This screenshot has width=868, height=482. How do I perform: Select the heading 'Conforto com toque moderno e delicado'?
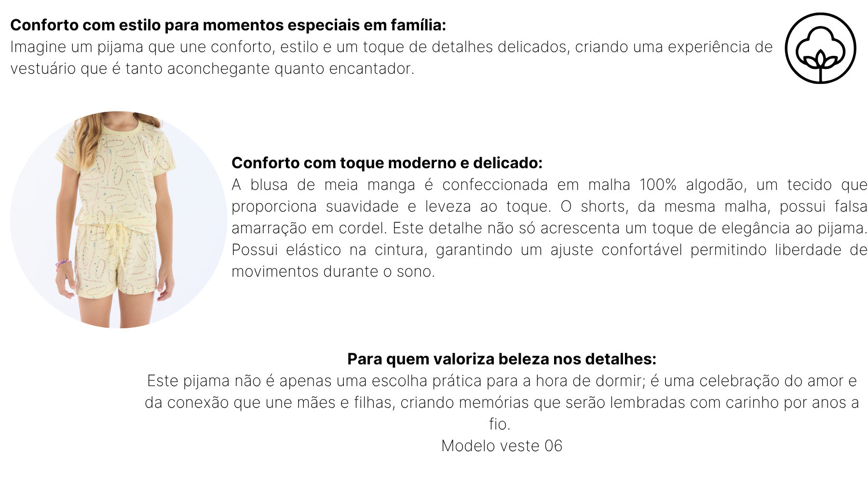click(x=387, y=163)
